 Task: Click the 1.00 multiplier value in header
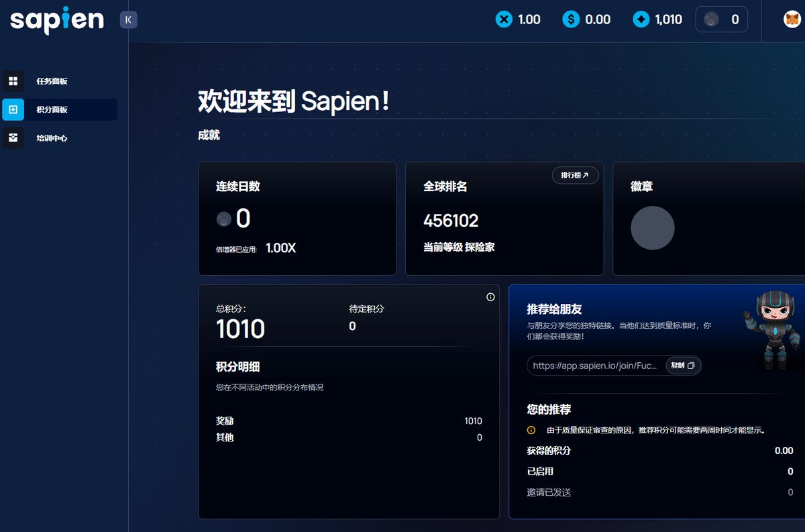point(529,19)
